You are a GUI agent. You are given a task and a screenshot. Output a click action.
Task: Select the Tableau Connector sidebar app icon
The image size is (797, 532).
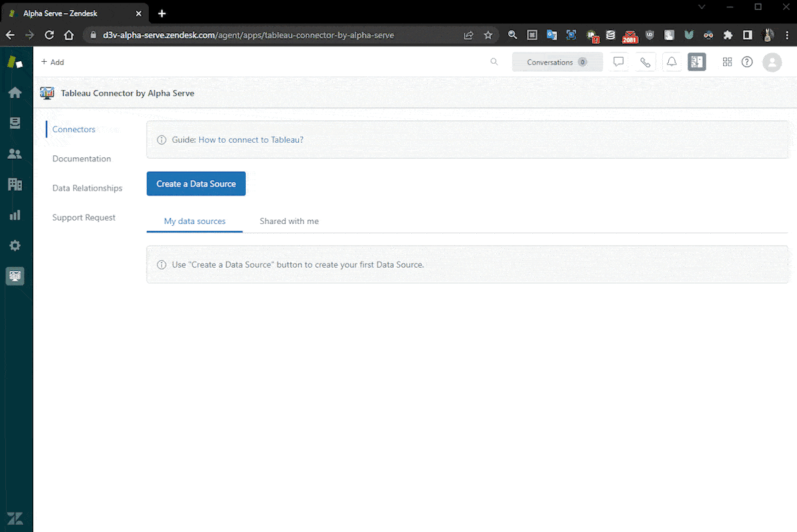coord(15,276)
